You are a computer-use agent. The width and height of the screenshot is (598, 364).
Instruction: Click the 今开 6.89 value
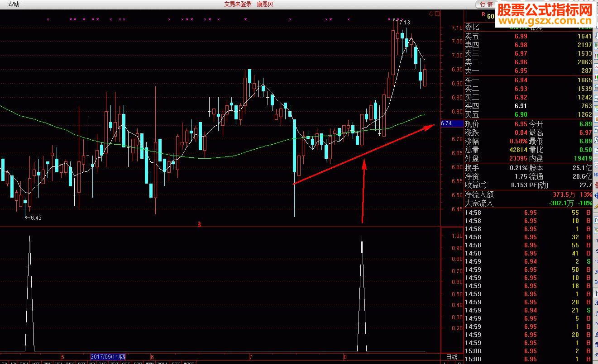[585, 124]
